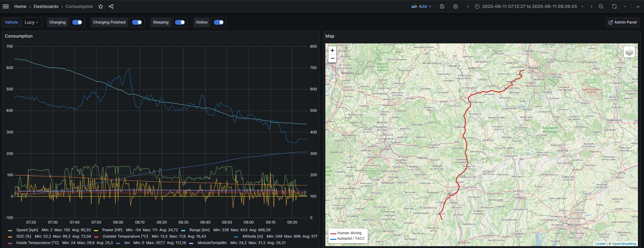The height and width of the screenshot is (248, 644).
Task: Open dashboard settings gear
Action: [456, 6]
